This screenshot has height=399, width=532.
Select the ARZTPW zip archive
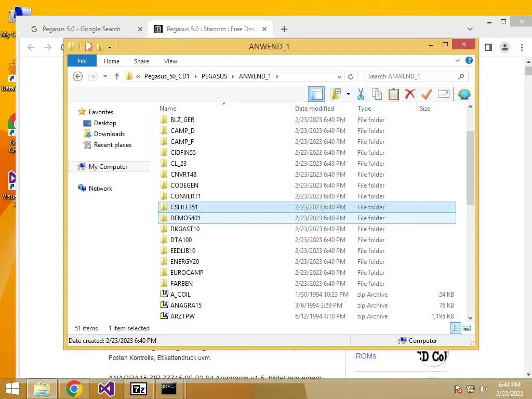[307, 316]
